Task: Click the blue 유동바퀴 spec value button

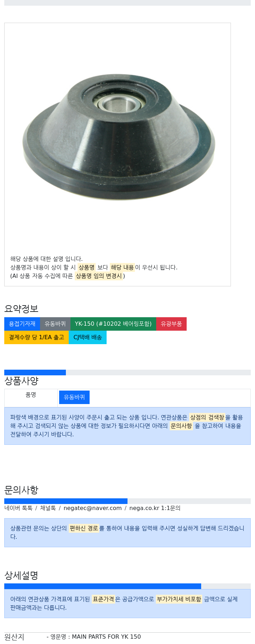Action: pos(74,397)
